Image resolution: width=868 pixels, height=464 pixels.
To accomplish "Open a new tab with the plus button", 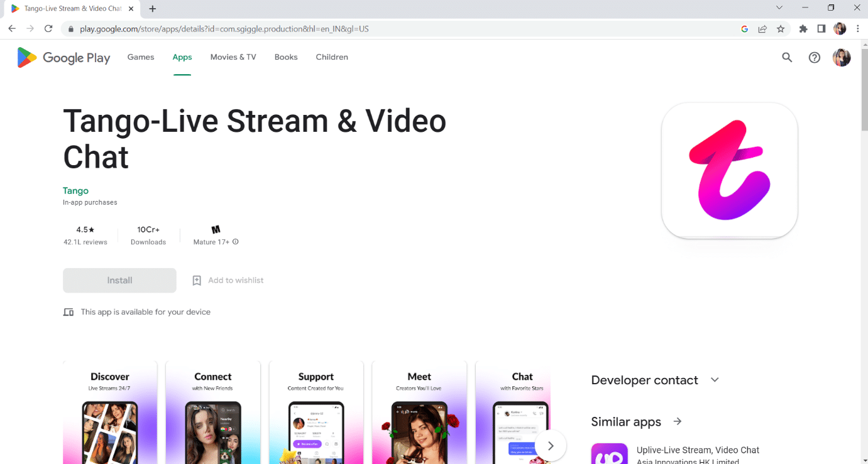I will pos(152,9).
